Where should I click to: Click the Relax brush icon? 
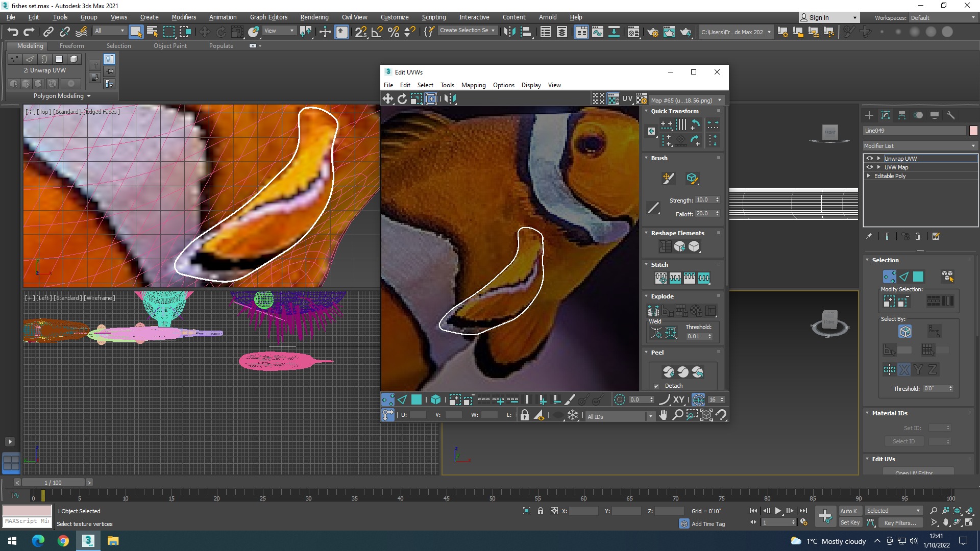(x=692, y=179)
